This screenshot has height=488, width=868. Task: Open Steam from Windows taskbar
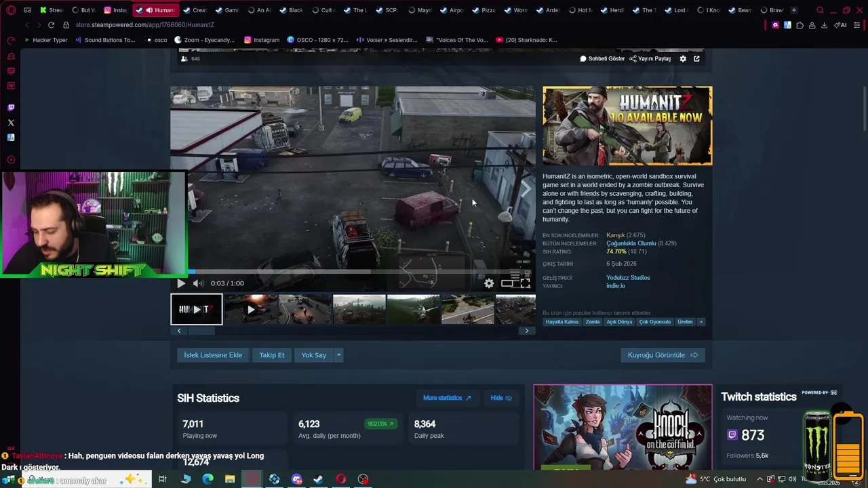[318, 479]
